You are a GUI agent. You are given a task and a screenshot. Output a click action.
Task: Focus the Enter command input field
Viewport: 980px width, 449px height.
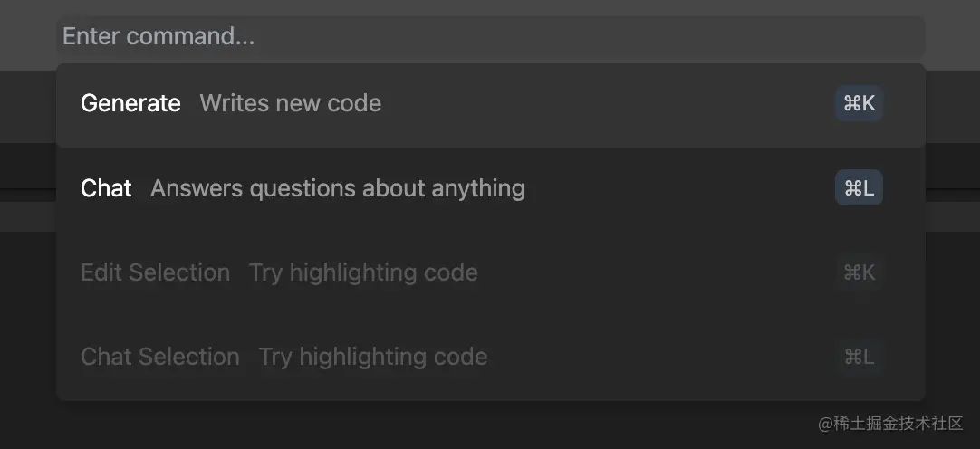(491, 37)
